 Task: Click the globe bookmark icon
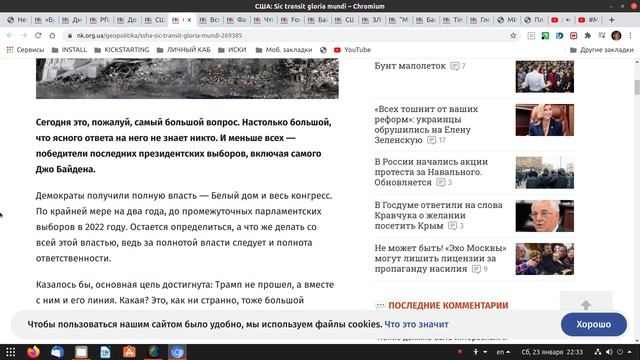pos(323,50)
